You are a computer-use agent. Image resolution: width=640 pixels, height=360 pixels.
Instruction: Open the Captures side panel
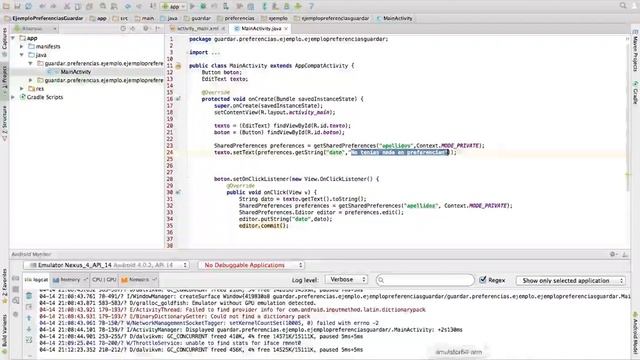(x=4, y=42)
